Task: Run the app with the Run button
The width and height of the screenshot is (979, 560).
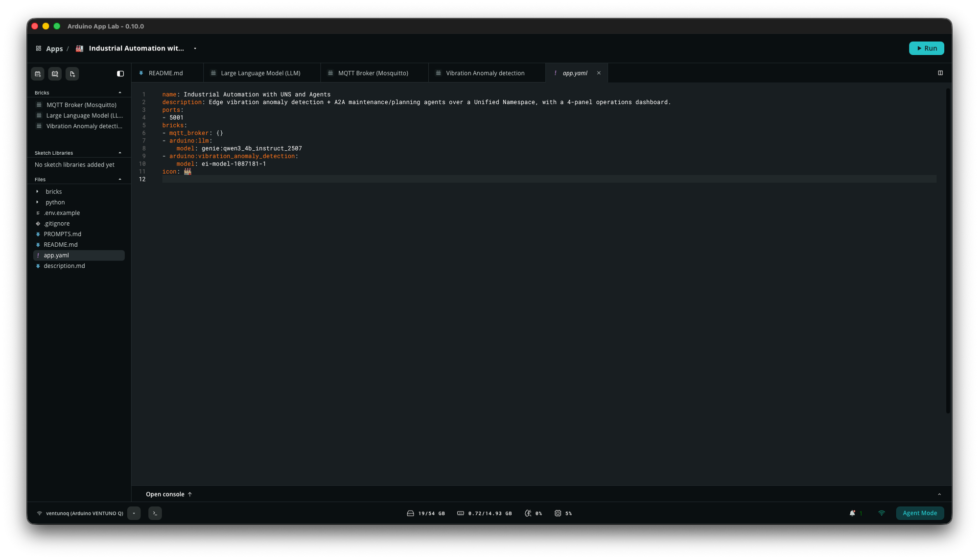Action: tap(927, 48)
